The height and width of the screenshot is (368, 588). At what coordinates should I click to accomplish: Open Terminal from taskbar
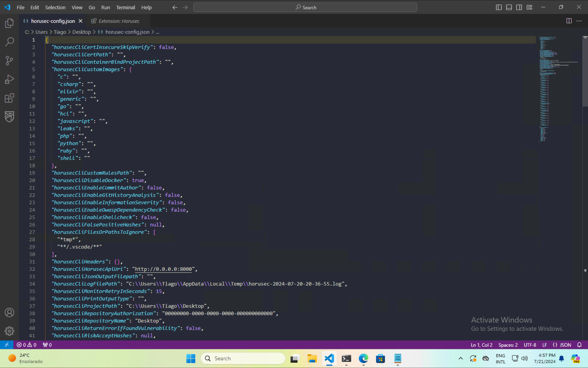click(346, 358)
